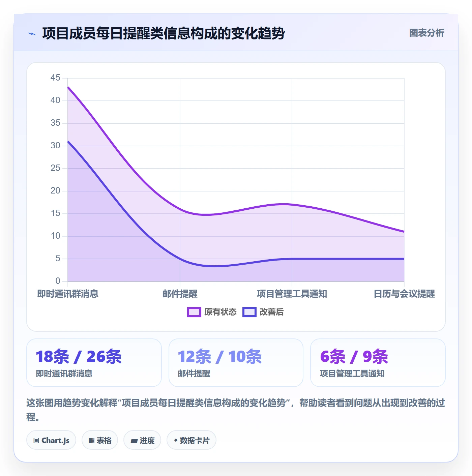472x476 pixels.
Task: Click the blue 改善后 legend swatch
Action: [249, 312]
